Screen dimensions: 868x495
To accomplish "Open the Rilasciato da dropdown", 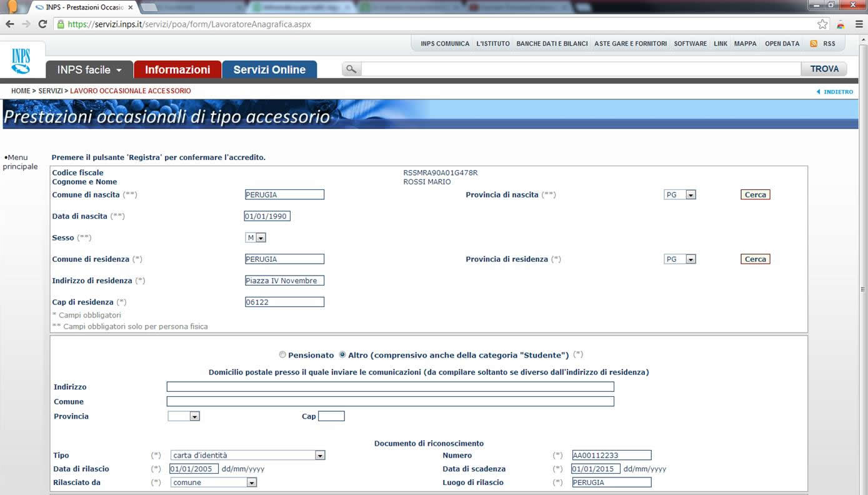I will click(x=251, y=482).
